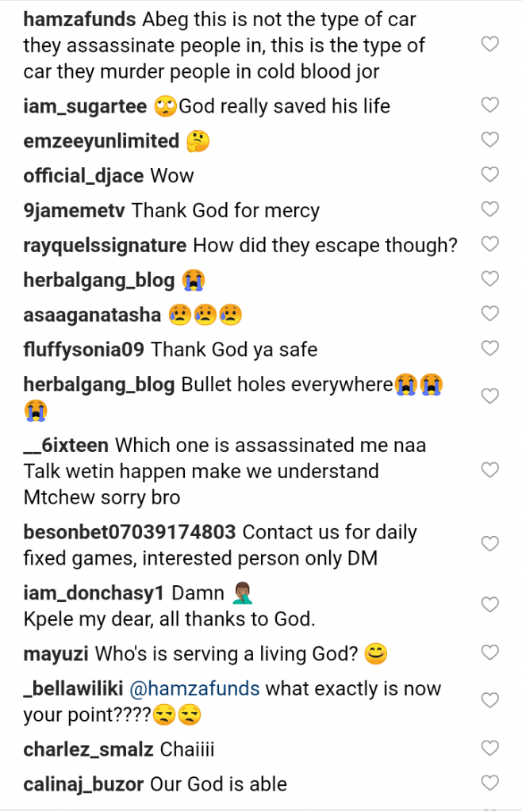This screenshot has width=522, height=812.
Task: Like calinaj_buzor's 'Our God is able' comment
Action: tap(490, 783)
